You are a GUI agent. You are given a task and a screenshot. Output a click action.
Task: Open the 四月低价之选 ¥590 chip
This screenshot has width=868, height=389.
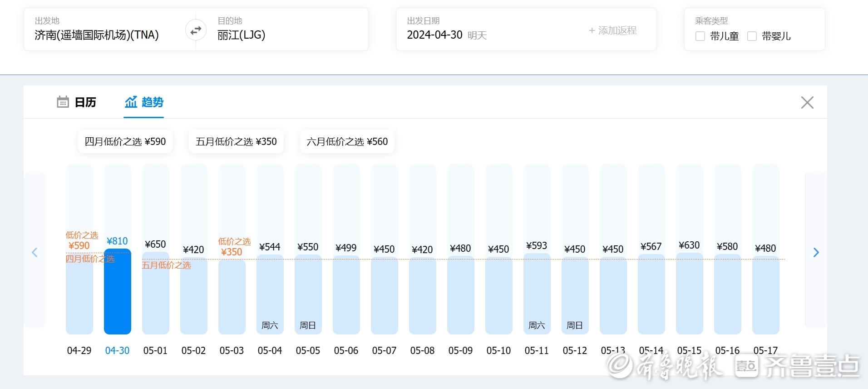pos(125,142)
